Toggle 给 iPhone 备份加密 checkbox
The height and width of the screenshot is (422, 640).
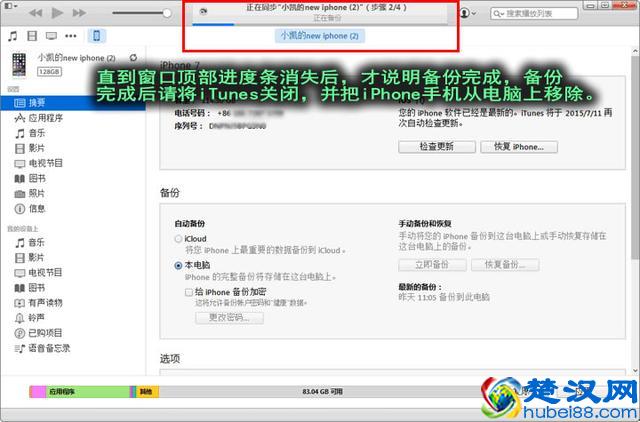pyautogui.click(x=189, y=292)
